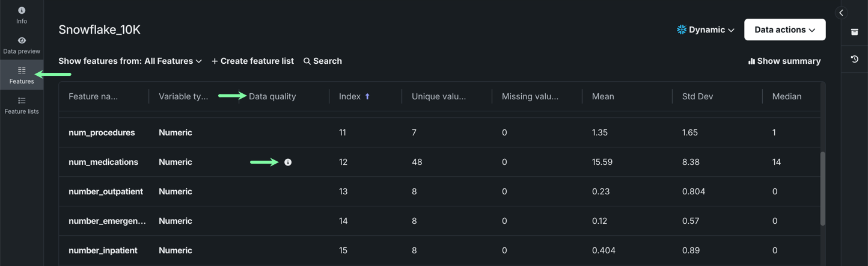
Task: Open the version history clock icon
Action: point(854,59)
